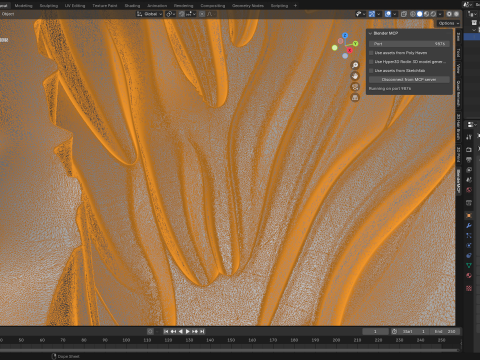The width and height of the screenshot is (480, 360).
Task: Click the zoom view magnifier icon
Action: pos(355,65)
